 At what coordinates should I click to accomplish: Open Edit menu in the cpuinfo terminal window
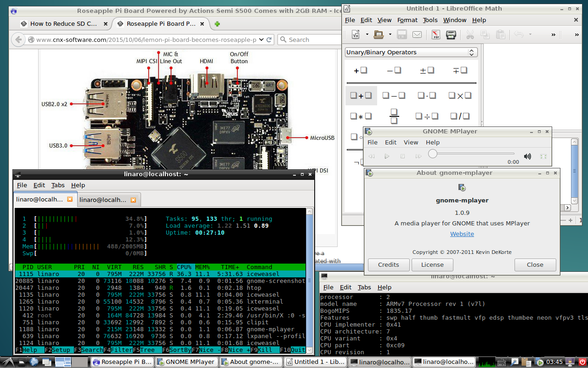345,287
